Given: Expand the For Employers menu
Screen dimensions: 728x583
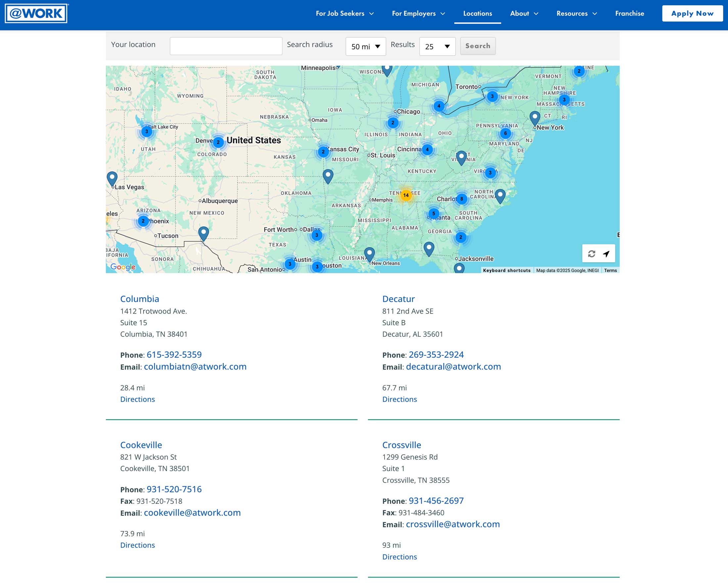Looking at the screenshot, I should [418, 14].
